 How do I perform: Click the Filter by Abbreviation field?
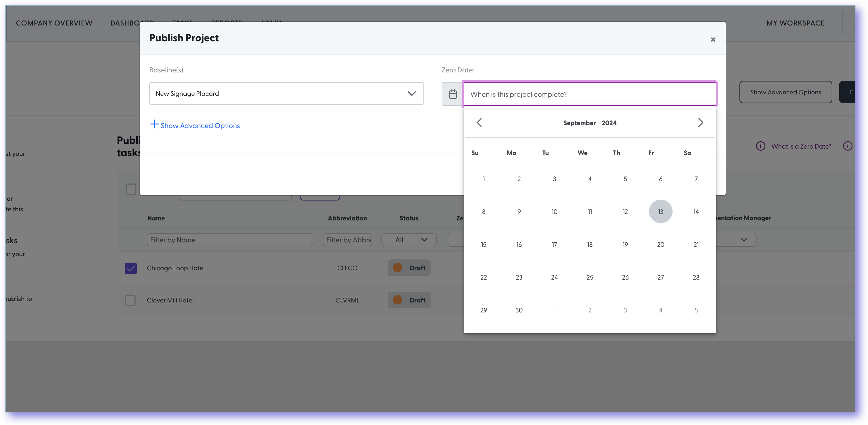coord(347,240)
